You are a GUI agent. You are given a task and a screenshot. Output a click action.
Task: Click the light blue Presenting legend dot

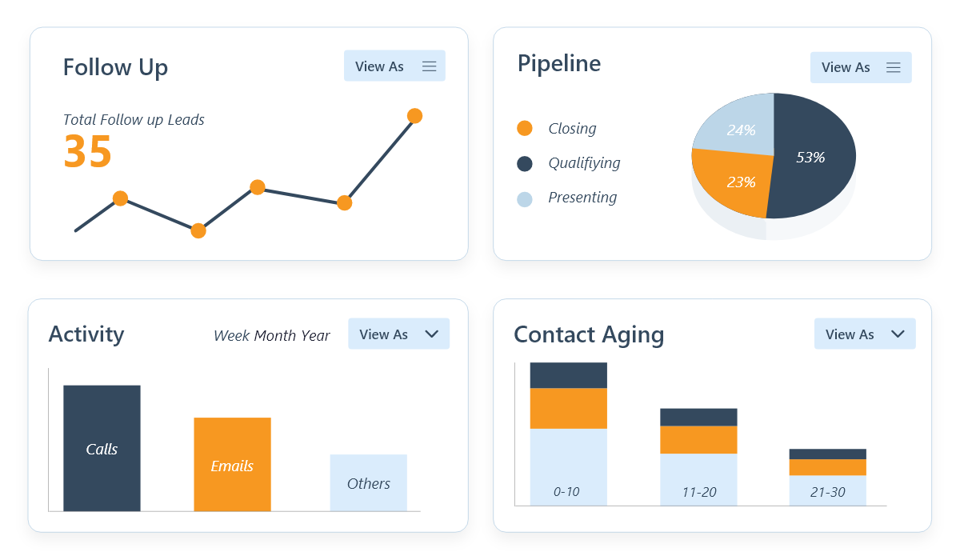click(x=525, y=198)
